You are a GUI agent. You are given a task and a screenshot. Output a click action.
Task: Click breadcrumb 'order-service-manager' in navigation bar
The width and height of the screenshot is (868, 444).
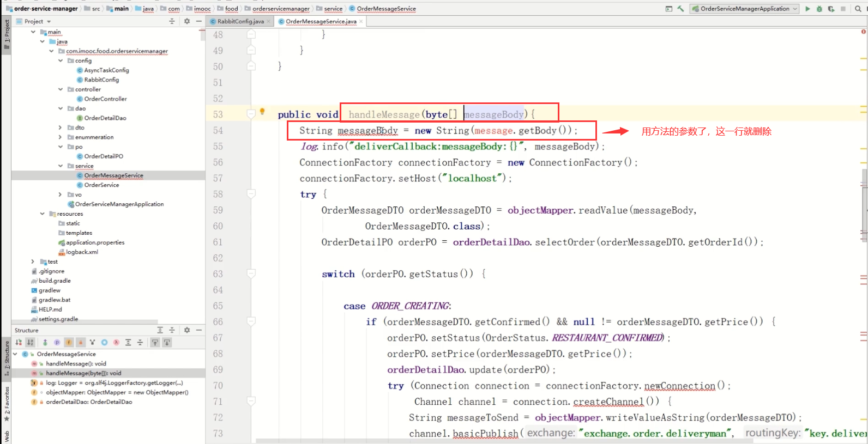46,9
